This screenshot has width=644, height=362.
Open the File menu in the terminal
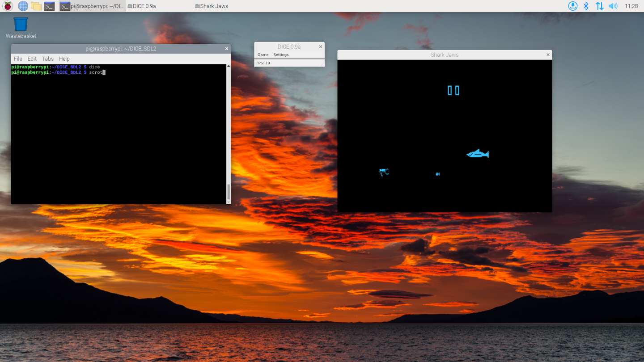(x=18, y=59)
